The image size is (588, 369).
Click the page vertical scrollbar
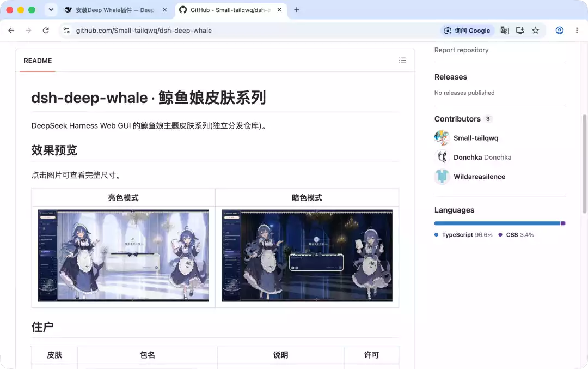[x=584, y=164]
